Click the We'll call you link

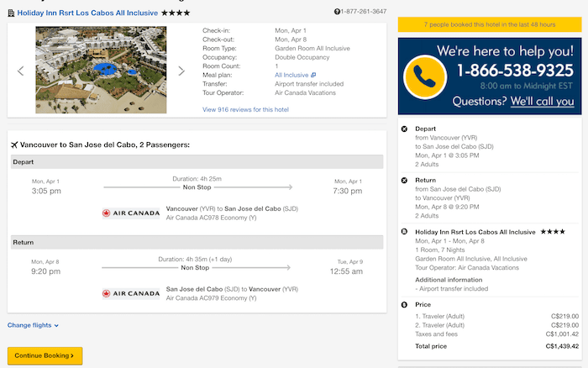coord(542,102)
